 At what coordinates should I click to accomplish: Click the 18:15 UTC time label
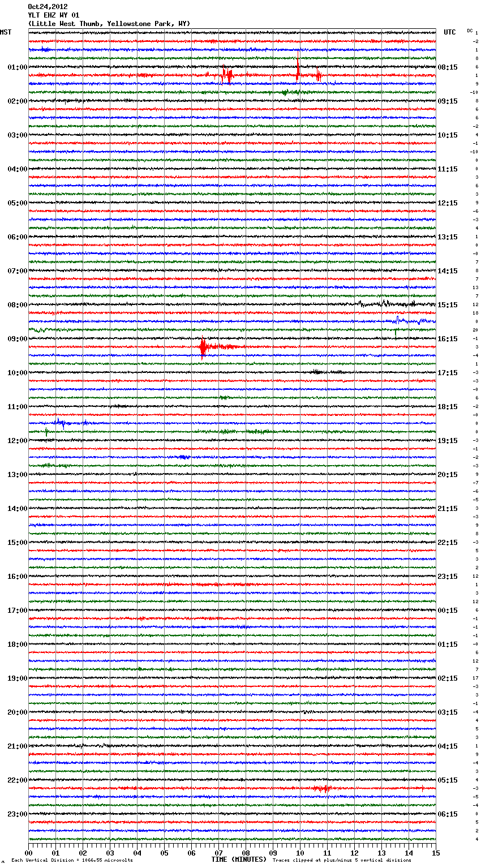click(x=448, y=407)
